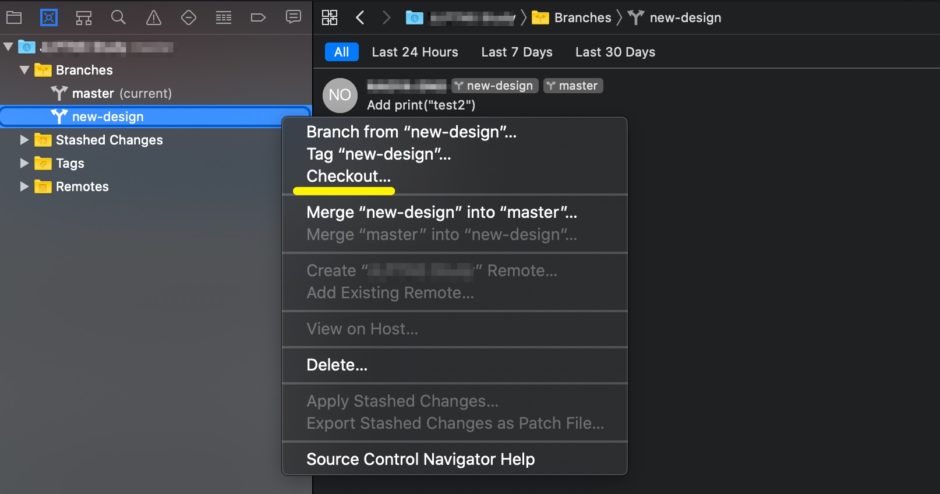This screenshot has width=940, height=494.
Task: Select the Remotes folder row
Action: coord(156,186)
